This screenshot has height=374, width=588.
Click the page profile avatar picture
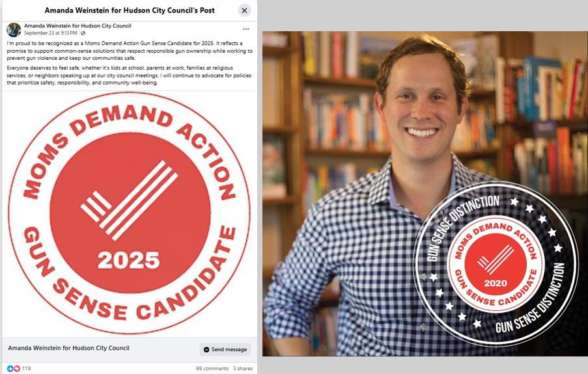pos(14,30)
